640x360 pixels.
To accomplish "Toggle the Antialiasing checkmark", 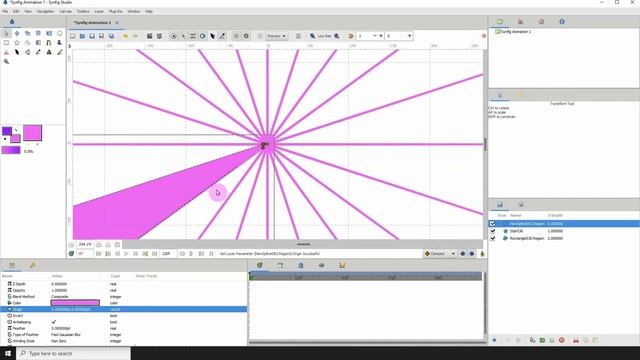I will coord(54,322).
